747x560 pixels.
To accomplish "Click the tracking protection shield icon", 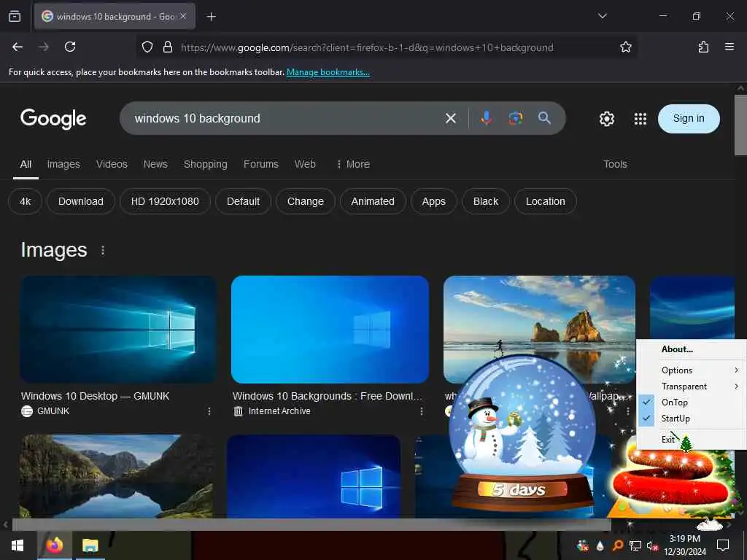I will 147,47.
